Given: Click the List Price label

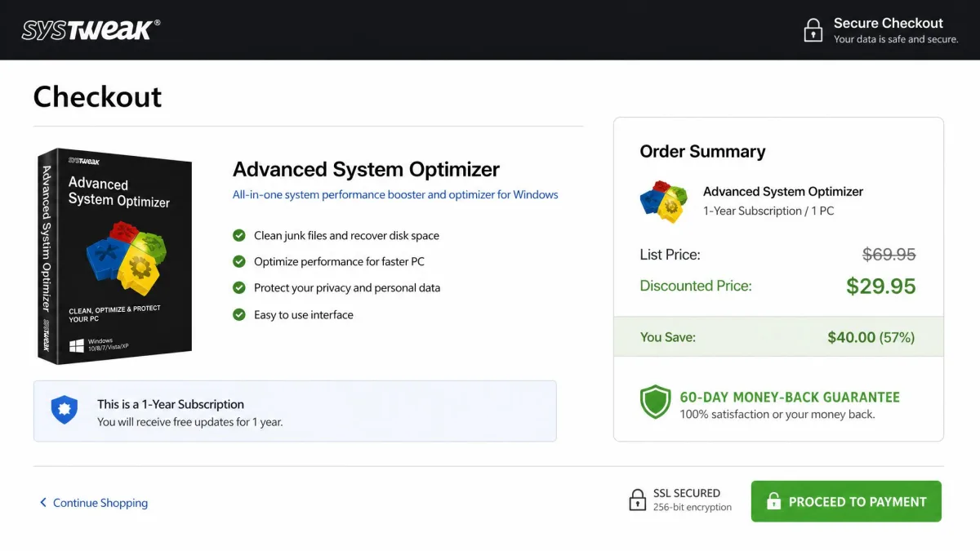Looking at the screenshot, I should pos(670,255).
